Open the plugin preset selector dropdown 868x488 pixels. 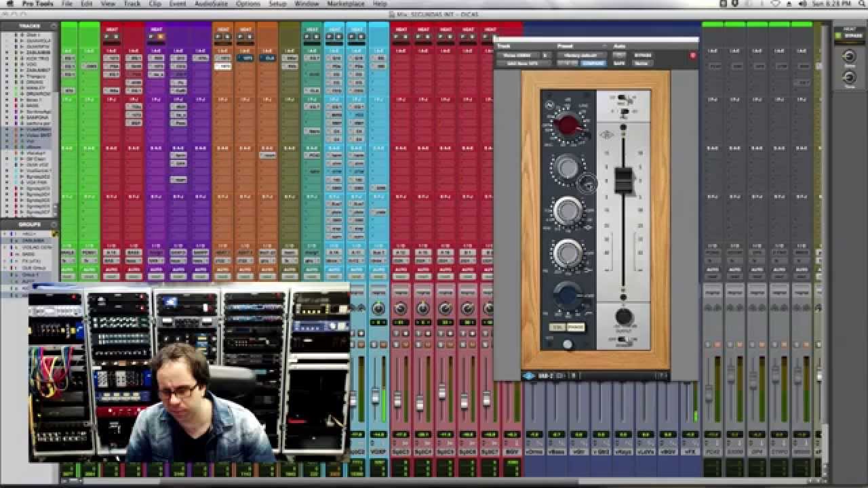click(581, 55)
